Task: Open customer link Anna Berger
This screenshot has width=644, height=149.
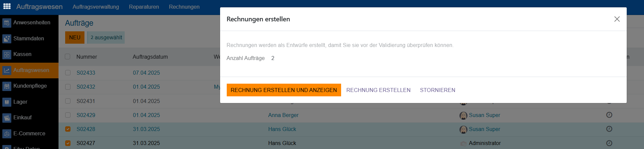Action: [283, 115]
